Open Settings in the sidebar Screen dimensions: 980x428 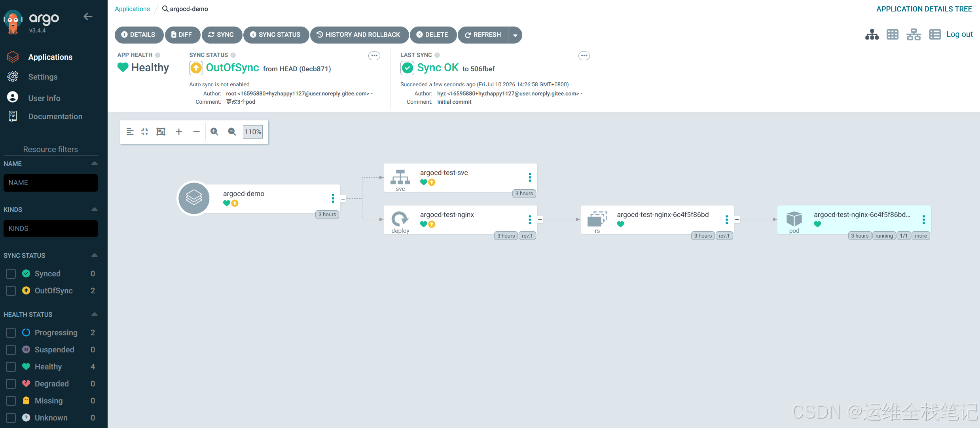43,77
